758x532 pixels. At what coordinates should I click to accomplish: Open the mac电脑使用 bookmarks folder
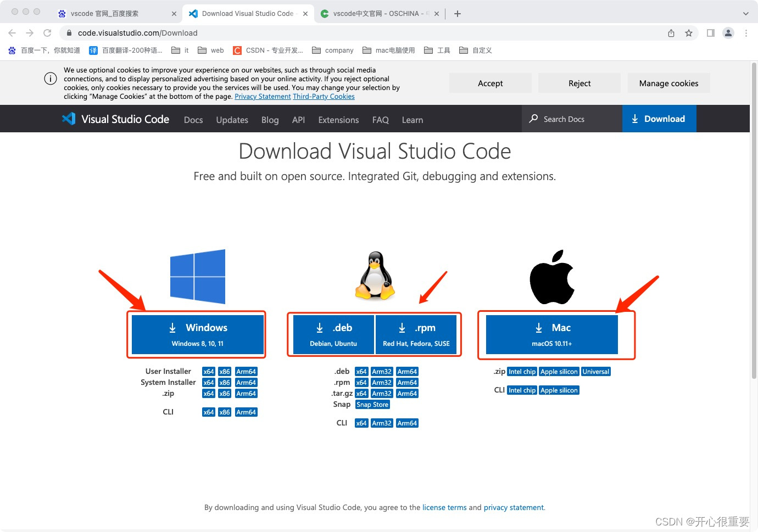click(x=389, y=51)
